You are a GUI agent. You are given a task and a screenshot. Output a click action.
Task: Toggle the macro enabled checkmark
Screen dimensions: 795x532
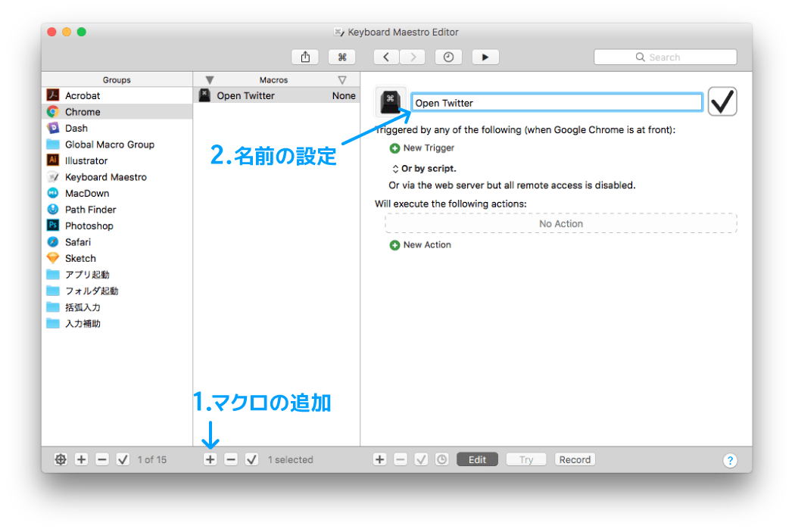(722, 101)
